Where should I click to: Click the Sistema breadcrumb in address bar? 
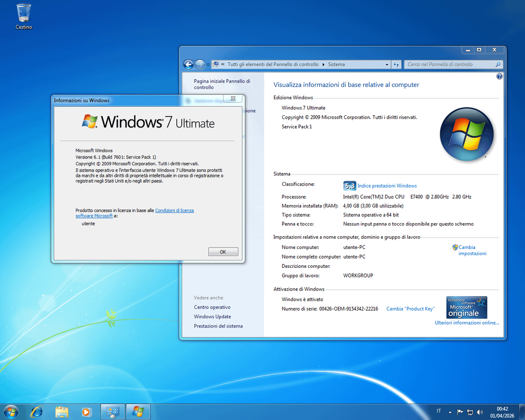[336, 64]
